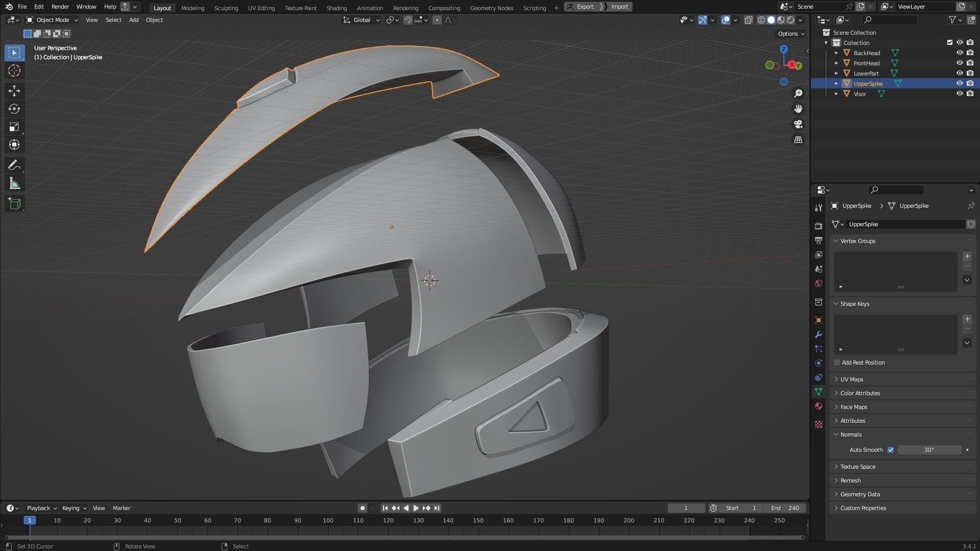Activate the Scale tool
The width and height of the screenshot is (980, 551).
coord(14,127)
